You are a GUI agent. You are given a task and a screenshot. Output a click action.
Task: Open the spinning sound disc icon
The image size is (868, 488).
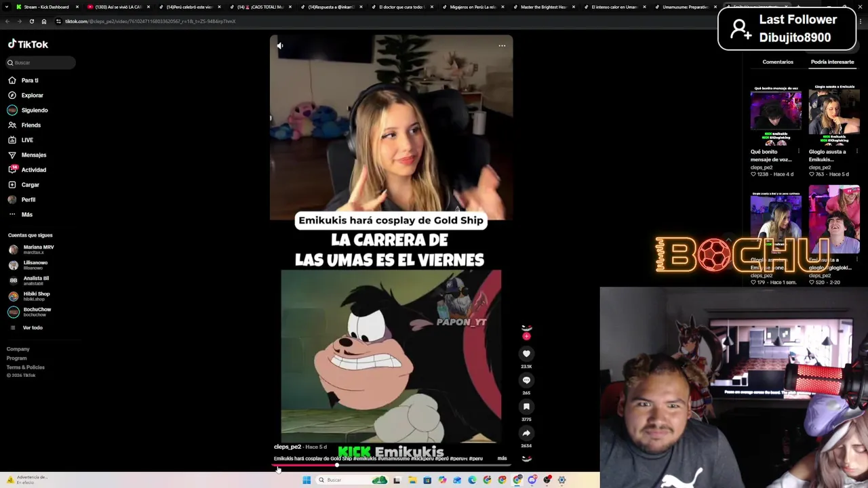point(526,459)
